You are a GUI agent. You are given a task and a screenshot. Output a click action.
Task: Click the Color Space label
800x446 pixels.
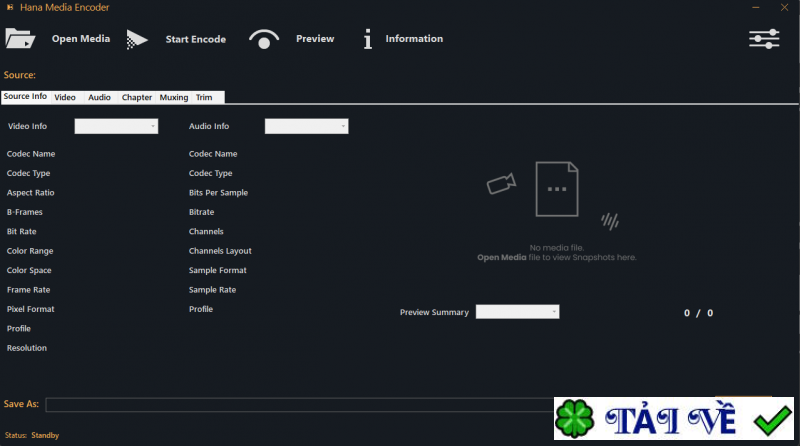[x=29, y=270]
